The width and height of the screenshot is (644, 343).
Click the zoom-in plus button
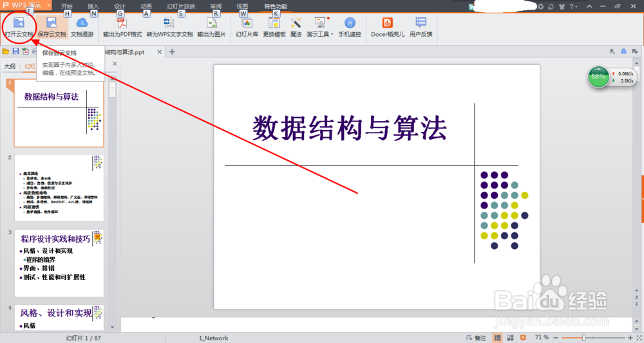coord(630,338)
